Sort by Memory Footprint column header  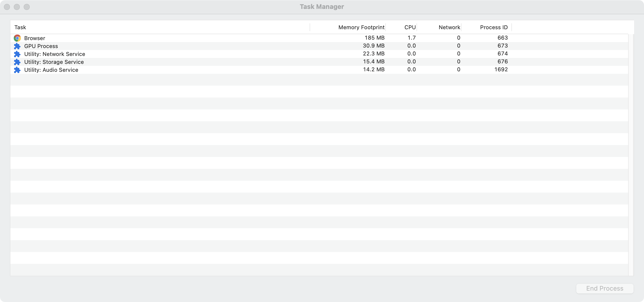tap(361, 27)
